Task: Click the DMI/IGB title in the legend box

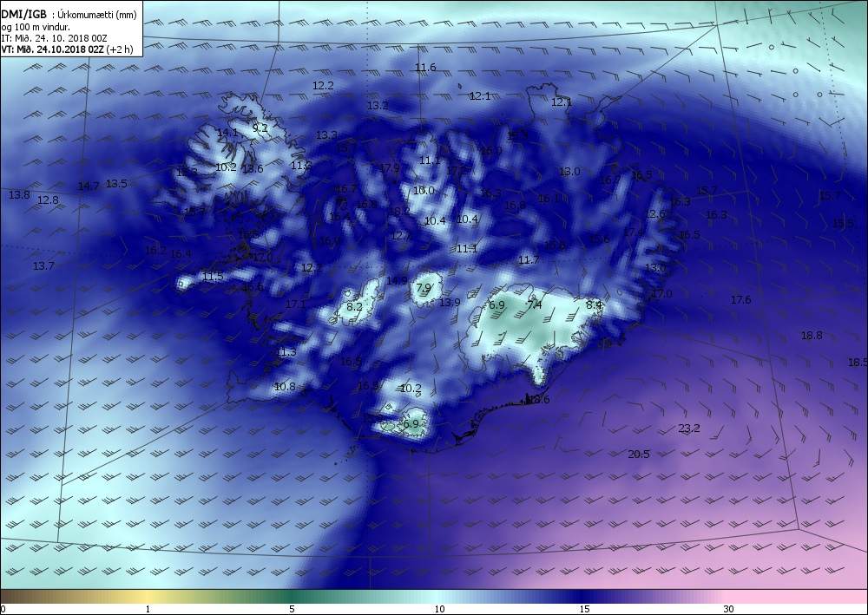Action: pyautogui.click(x=24, y=15)
